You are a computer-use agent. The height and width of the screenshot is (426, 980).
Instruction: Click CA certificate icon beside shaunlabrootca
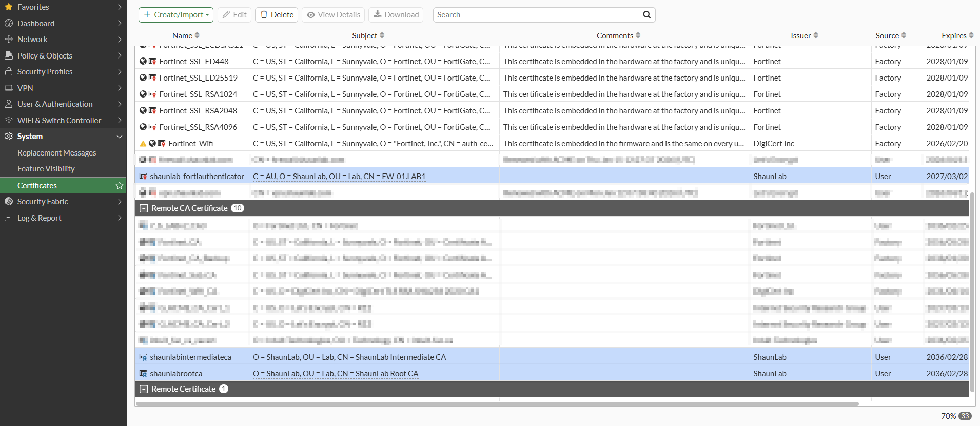[143, 374]
